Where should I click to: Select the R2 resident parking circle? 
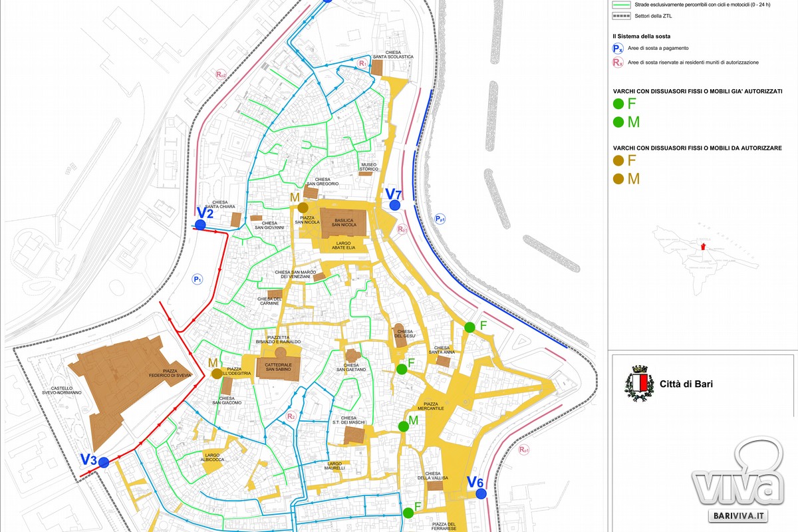pos(291,416)
